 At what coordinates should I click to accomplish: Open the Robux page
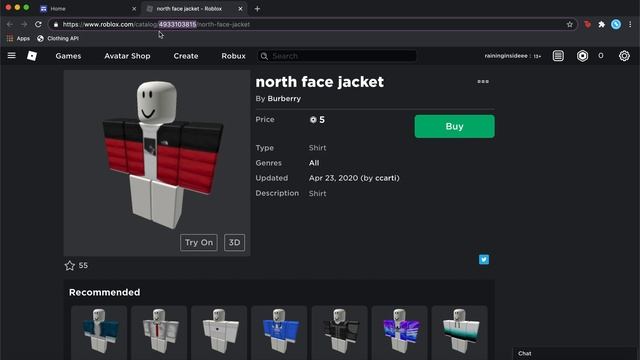click(233, 56)
